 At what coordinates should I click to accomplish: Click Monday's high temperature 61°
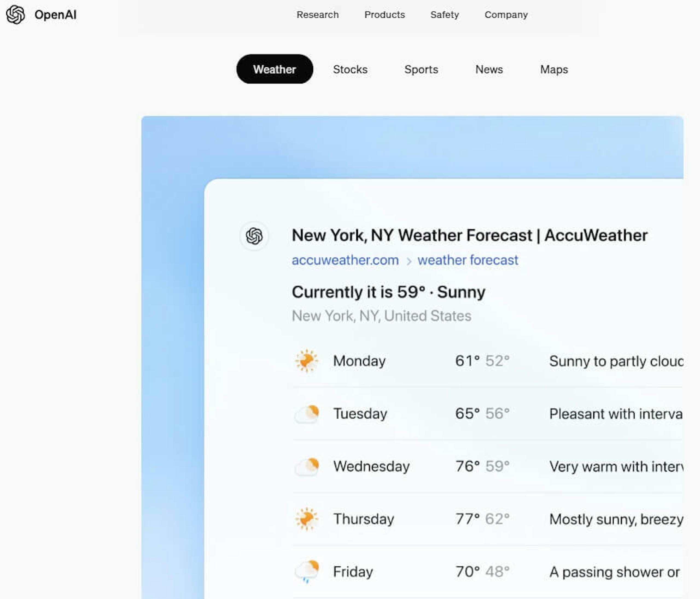click(468, 361)
